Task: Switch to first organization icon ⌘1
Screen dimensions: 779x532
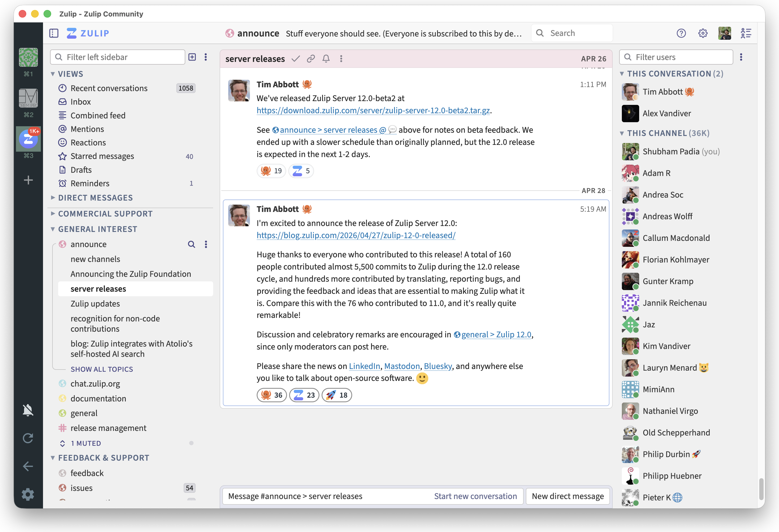Action: pyautogui.click(x=28, y=57)
